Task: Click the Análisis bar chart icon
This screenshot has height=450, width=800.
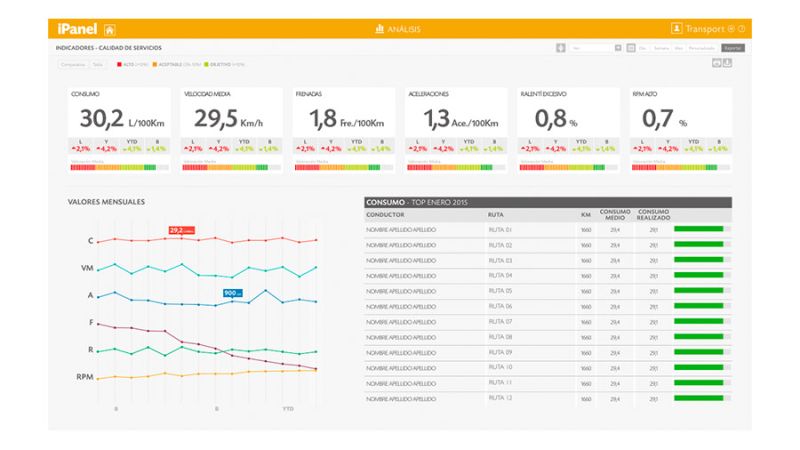Action: 380,29
